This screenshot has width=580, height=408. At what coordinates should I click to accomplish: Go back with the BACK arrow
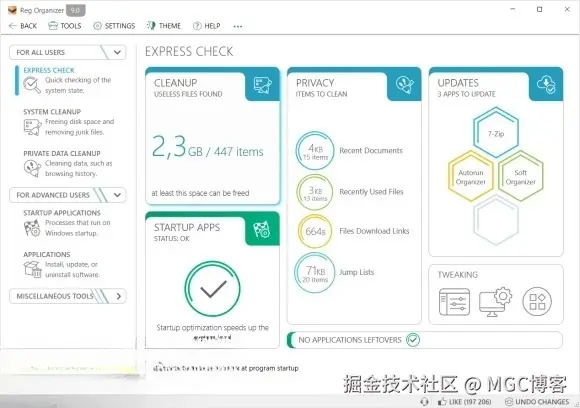click(23, 26)
